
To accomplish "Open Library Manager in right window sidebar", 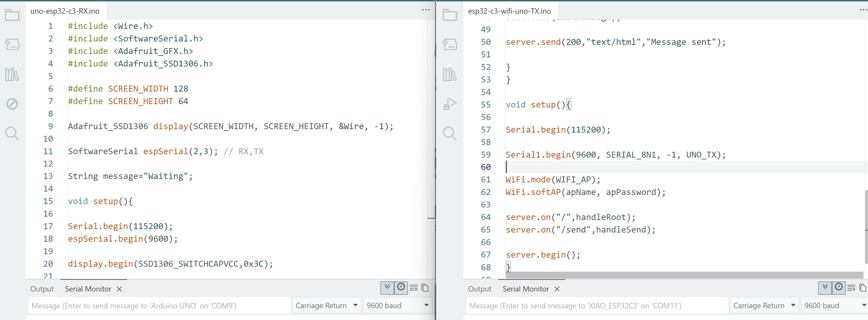I will pos(449,74).
